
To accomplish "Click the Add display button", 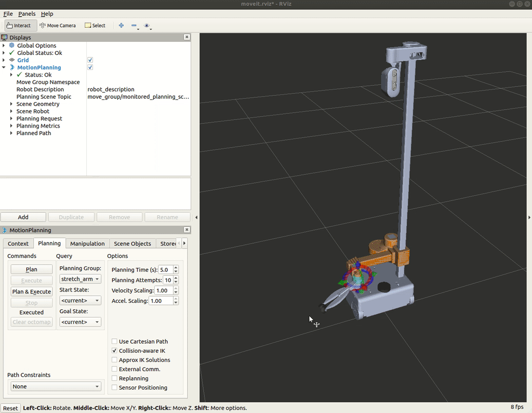I will point(23,217).
